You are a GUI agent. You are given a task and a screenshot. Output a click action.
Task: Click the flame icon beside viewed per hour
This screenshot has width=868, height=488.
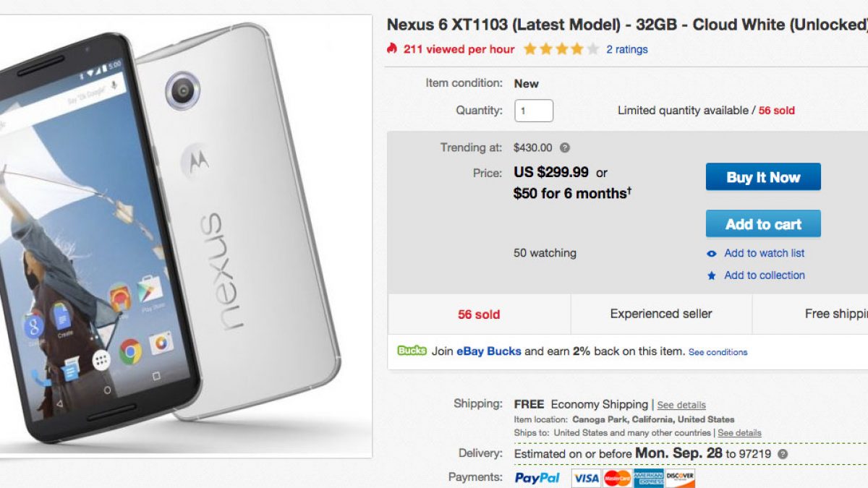pyautogui.click(x=392, y=49)
